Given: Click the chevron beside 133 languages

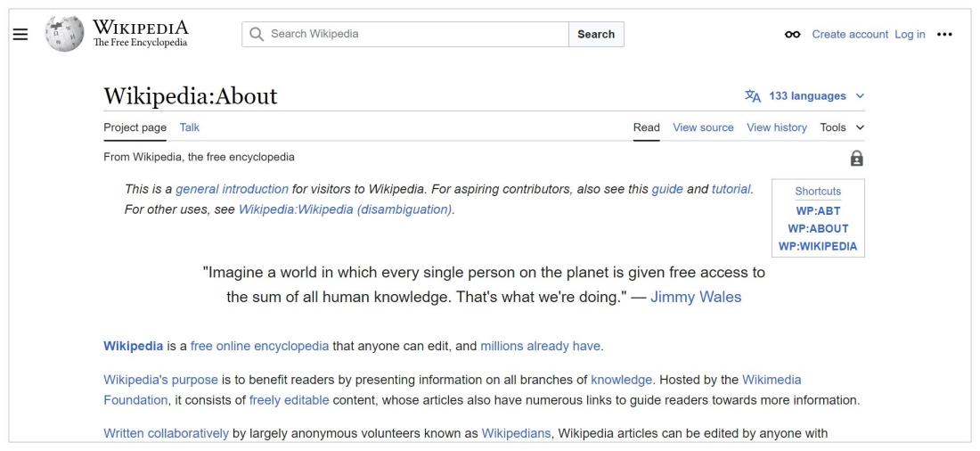Looking at the screenshot, I should click(x=860, y=96).
